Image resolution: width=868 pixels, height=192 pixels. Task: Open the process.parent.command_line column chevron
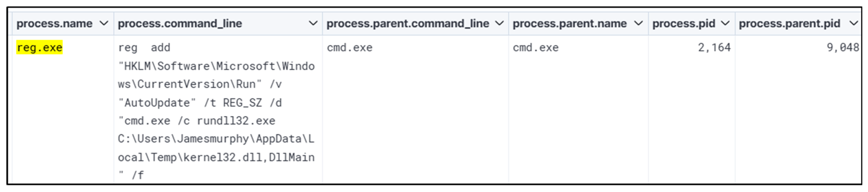click(x=499, y=24)
